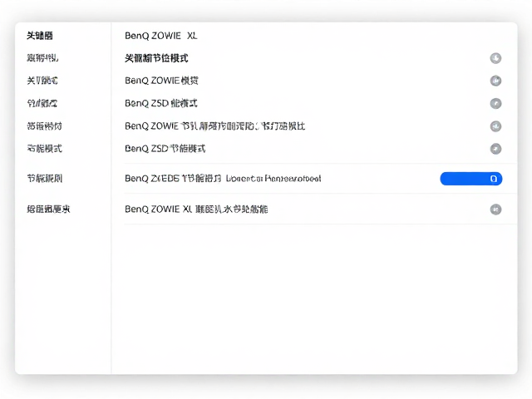Click the round icon beside BenQ ZOWIE 模式 row
The image size is (532, 399).
pos(495,81)
